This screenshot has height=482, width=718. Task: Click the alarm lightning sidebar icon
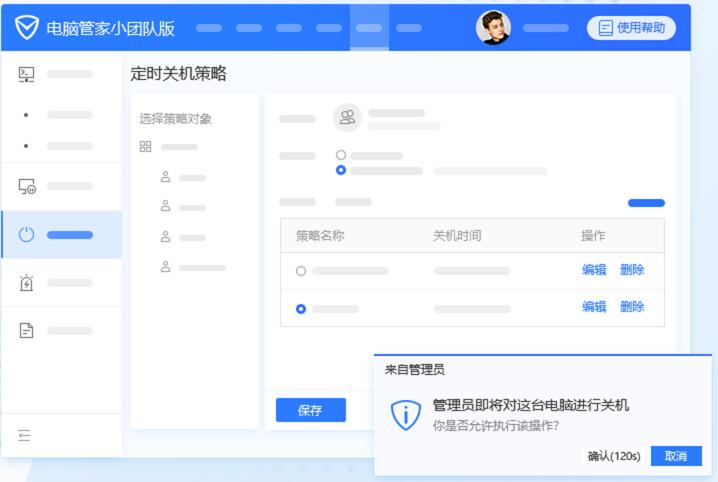pyautogui.click(x=27, y=283)
